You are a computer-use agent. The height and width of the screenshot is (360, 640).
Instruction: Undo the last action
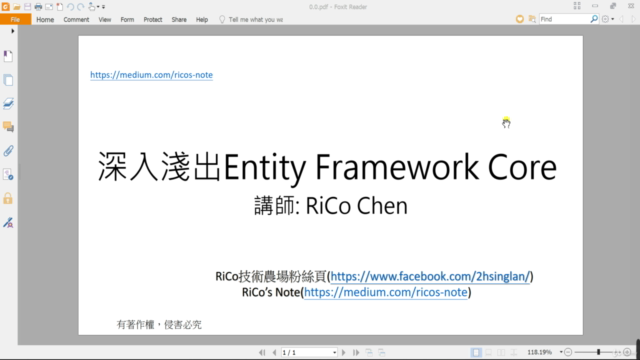point(70,7)
